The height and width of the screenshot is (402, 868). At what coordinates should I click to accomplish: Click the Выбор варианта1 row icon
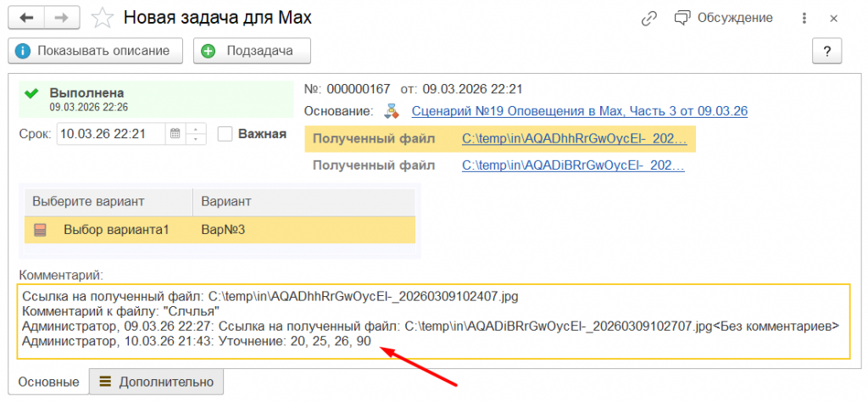coord(40,230)
